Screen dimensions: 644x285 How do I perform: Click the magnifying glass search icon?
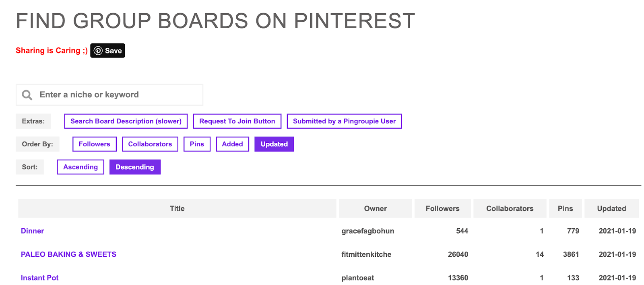pos(27,95)
